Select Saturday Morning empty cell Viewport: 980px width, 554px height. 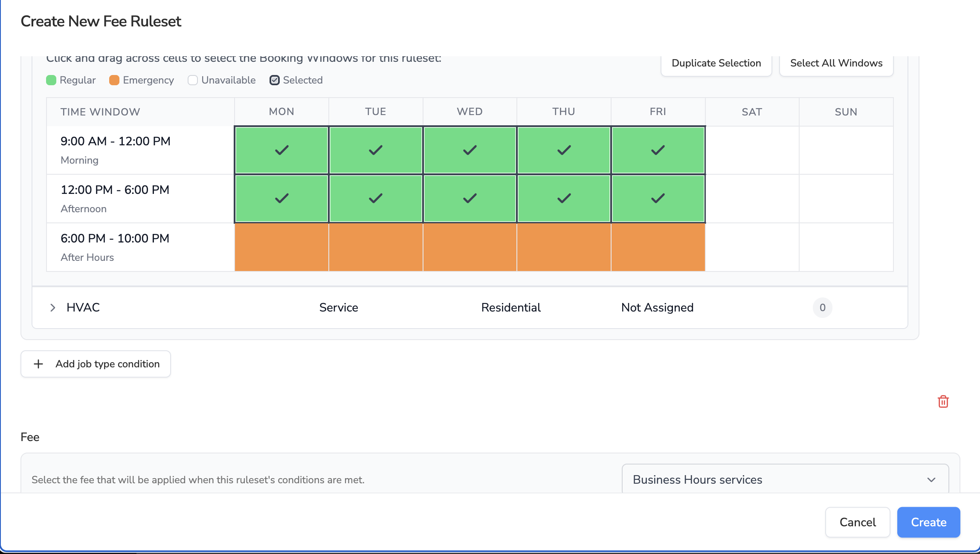tap(752, 150)
